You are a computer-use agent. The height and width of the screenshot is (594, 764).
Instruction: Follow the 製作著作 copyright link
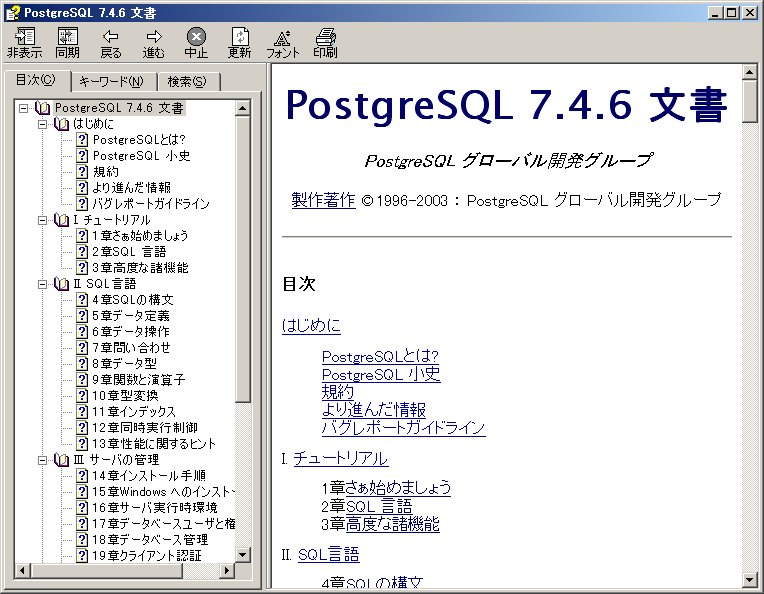point(322,199)
